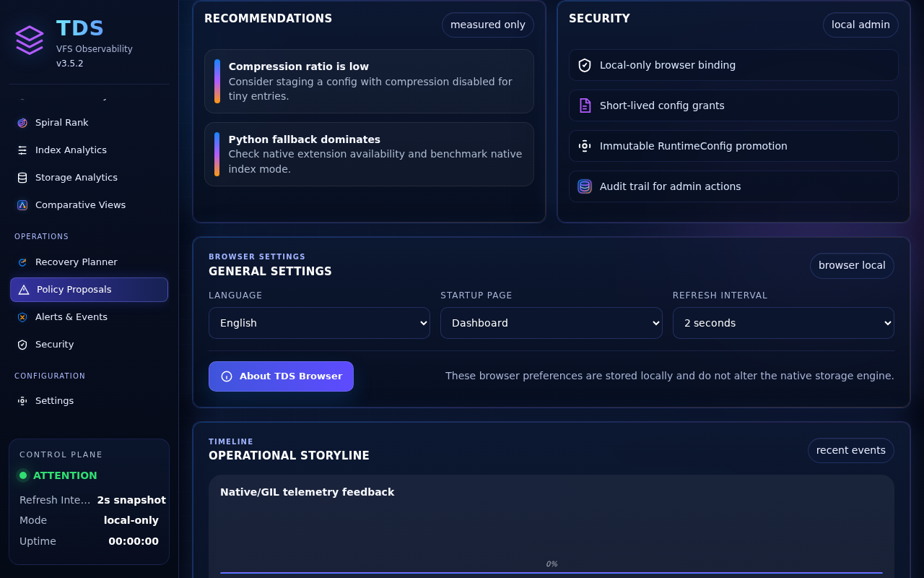Open Settings under Configuration
Image resolution: width=924 pixels, height=578 pixels.
tap(89, 401)
